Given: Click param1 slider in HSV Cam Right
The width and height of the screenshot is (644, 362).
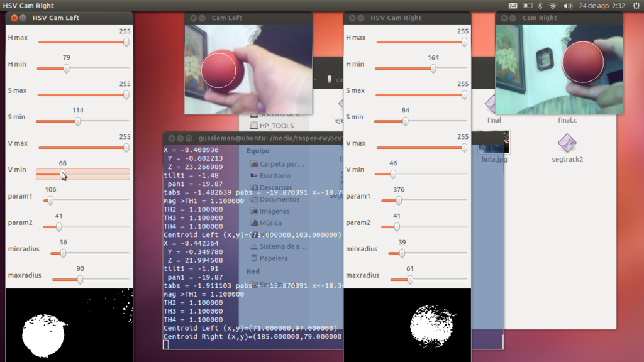Looking at the screenshot, I should (425, 200).
